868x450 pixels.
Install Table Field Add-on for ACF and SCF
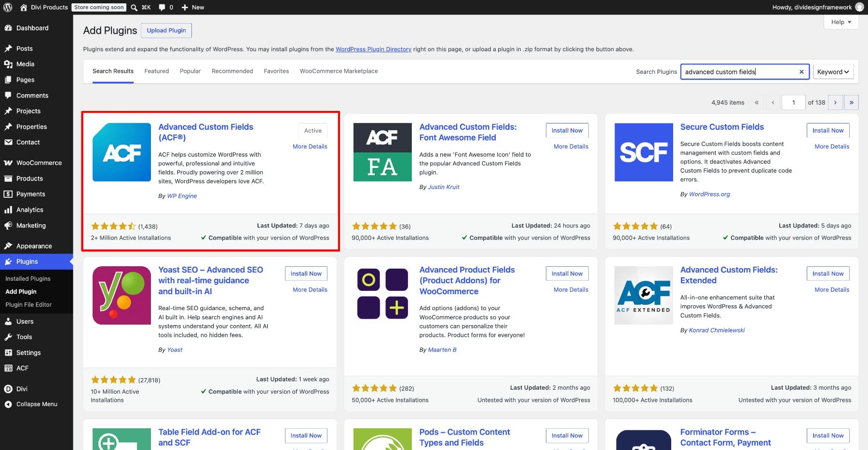click(x=306, y=436)
